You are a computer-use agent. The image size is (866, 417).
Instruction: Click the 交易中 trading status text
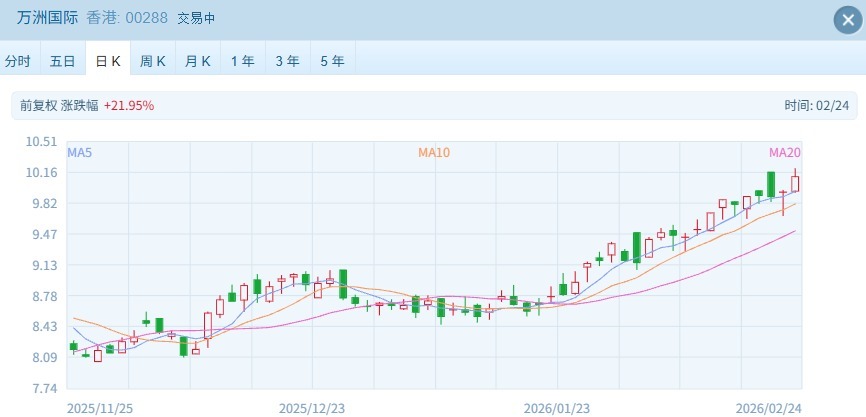pos(196,19)
